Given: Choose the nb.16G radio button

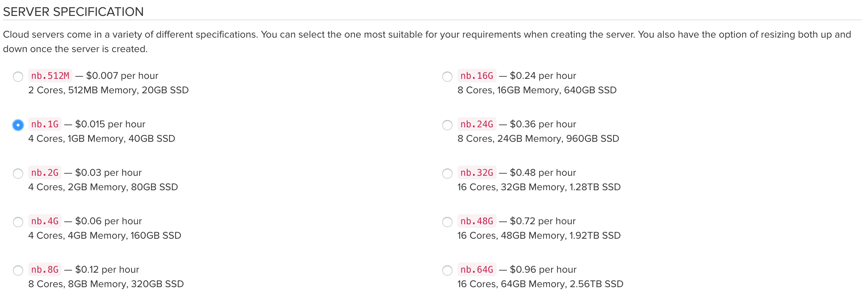Looking at the screenshot, I should click(447, 77).
